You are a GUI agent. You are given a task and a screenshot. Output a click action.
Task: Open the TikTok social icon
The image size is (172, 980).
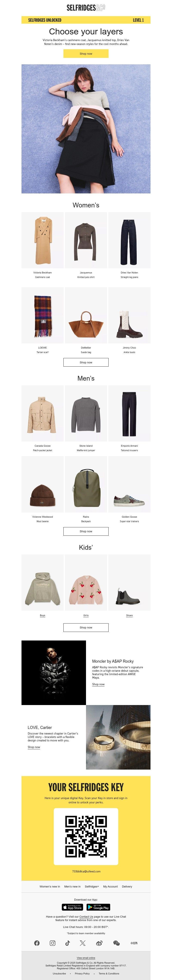[x=67, y=943]
